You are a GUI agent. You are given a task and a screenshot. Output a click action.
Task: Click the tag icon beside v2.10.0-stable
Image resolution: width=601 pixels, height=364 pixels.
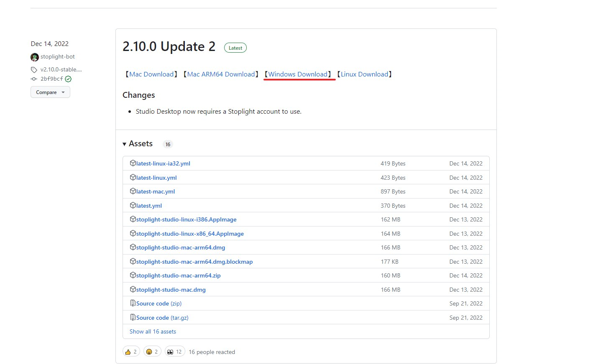click(x=34, y=70)
